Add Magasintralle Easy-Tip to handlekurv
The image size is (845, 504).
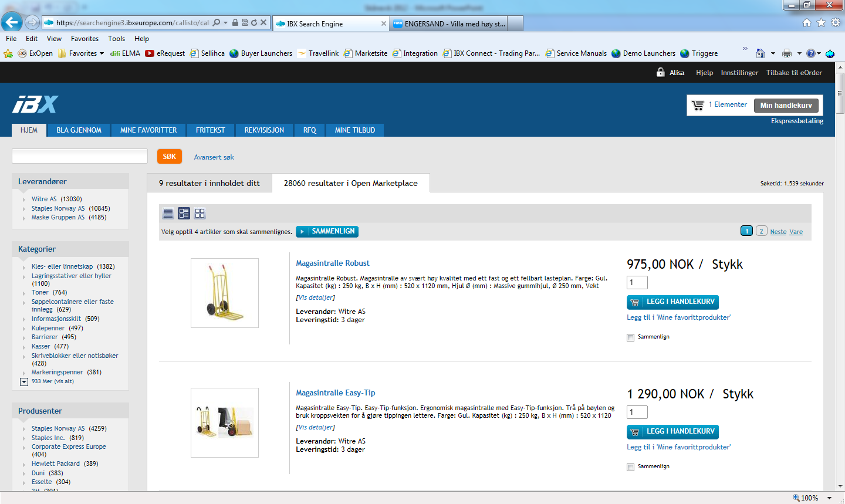coord(672,432)
